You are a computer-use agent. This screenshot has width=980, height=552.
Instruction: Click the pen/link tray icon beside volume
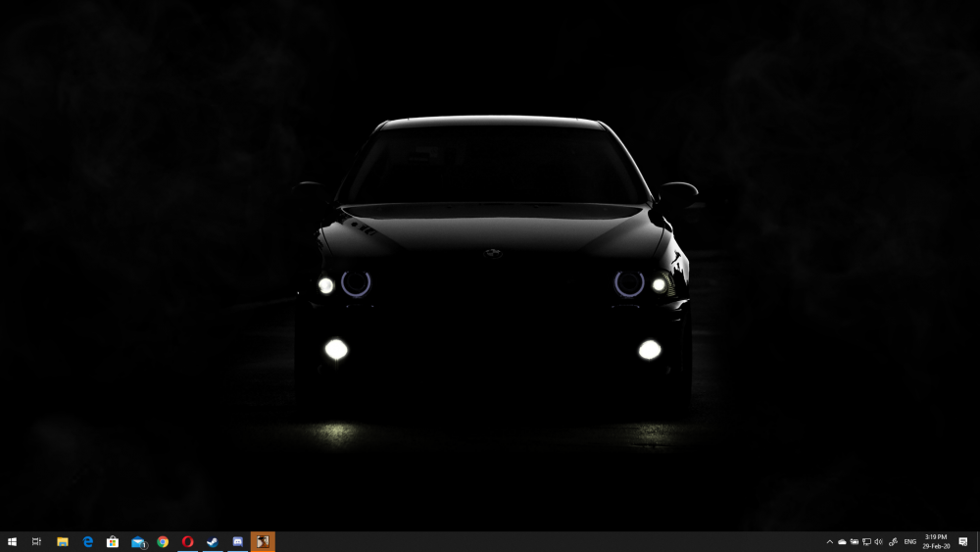(893, 542)
